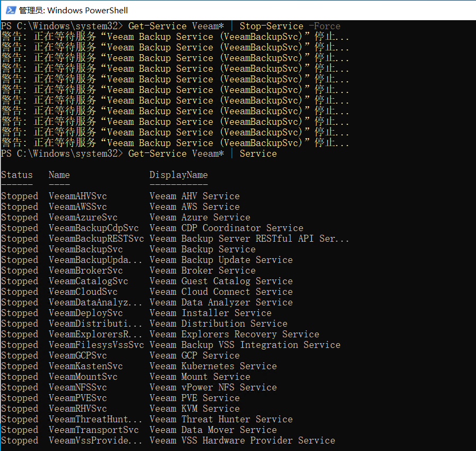
Task: Click display name 'Veeam Azure Service'
Action: [200, 217]
